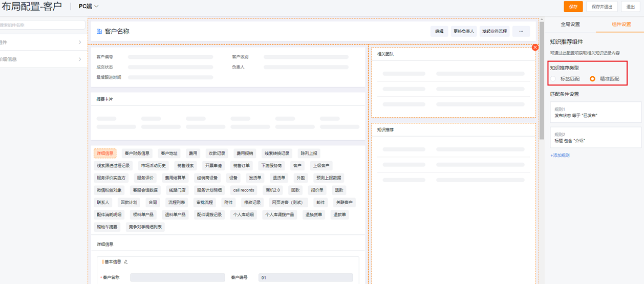Open the PC端 device dropdown

(x=89, y=7)
